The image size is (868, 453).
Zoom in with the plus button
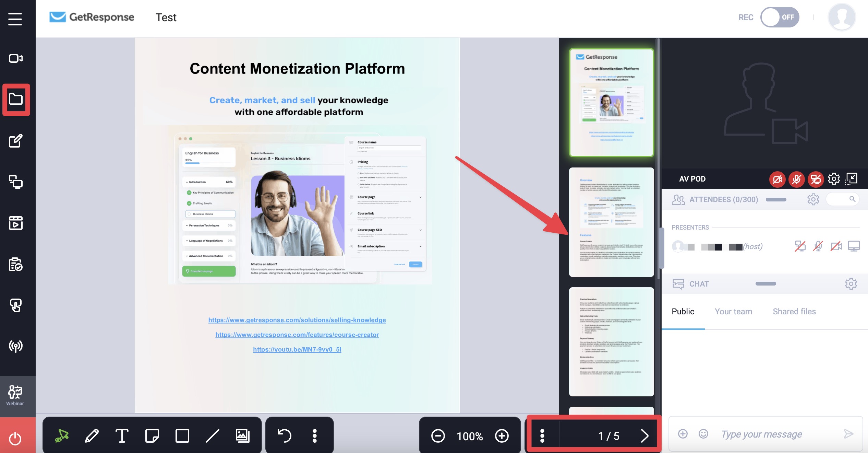click(x=502, y=436)
